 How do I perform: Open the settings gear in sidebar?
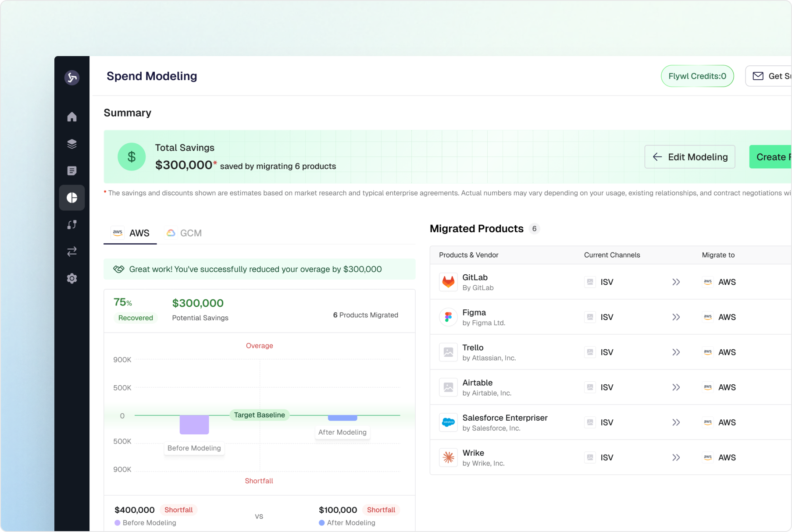72,278
